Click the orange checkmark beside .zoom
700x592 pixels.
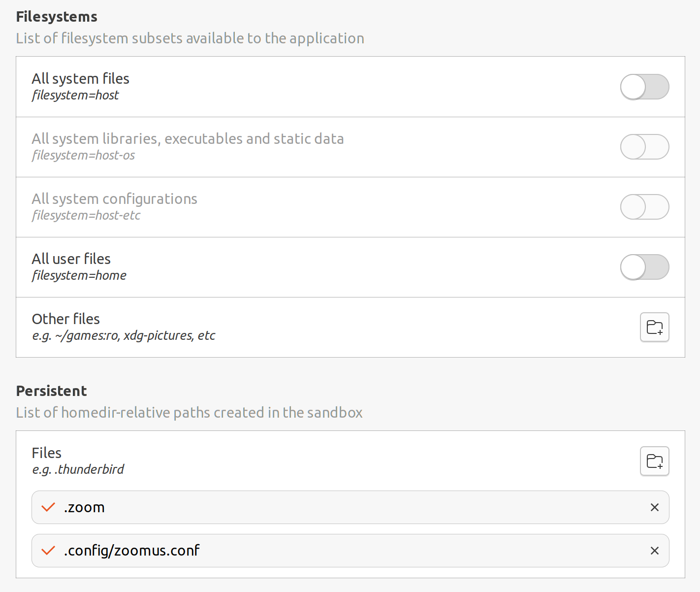[48, 507]
